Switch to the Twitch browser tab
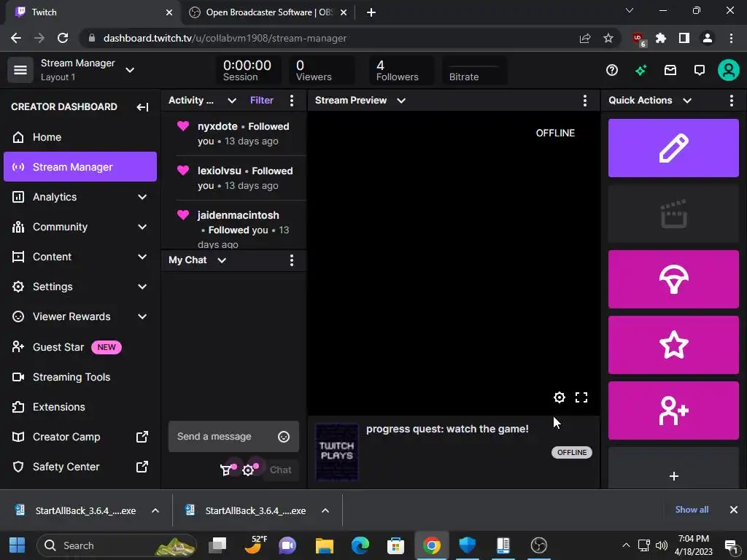Screen dimensions: 747x560 pos(93,12)
